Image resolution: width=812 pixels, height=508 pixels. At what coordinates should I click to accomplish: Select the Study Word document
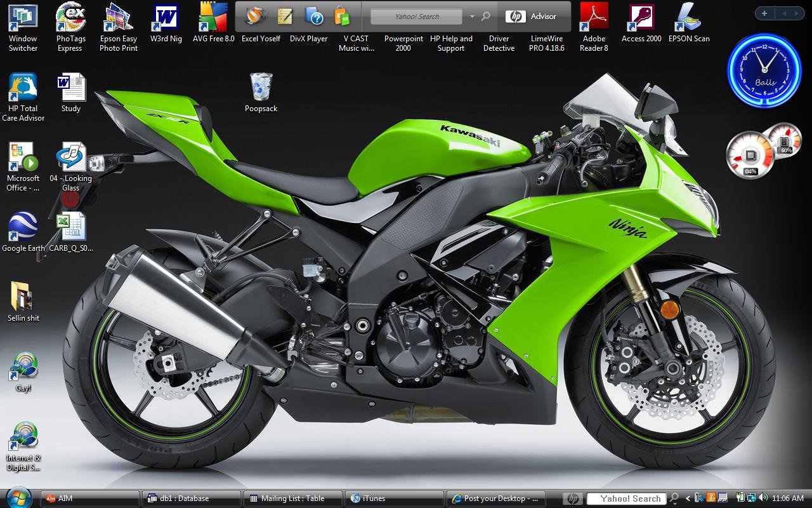[71, 93]
